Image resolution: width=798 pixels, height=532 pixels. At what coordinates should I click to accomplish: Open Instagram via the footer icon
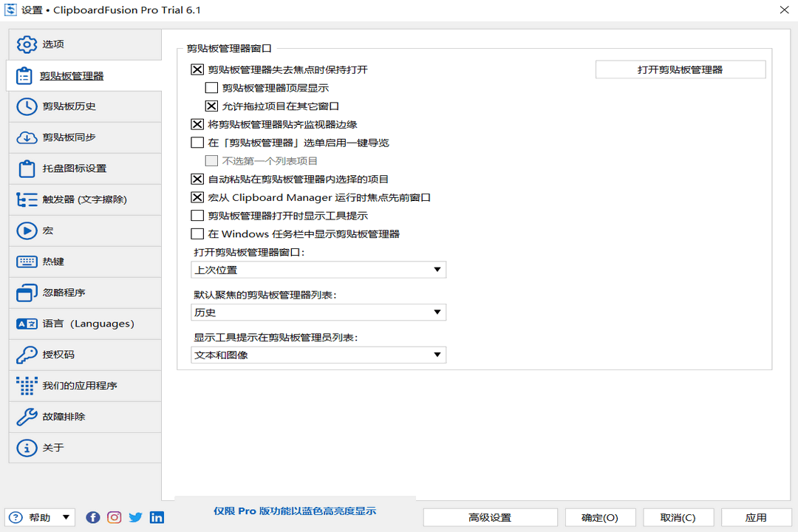[x=114, y=517]
